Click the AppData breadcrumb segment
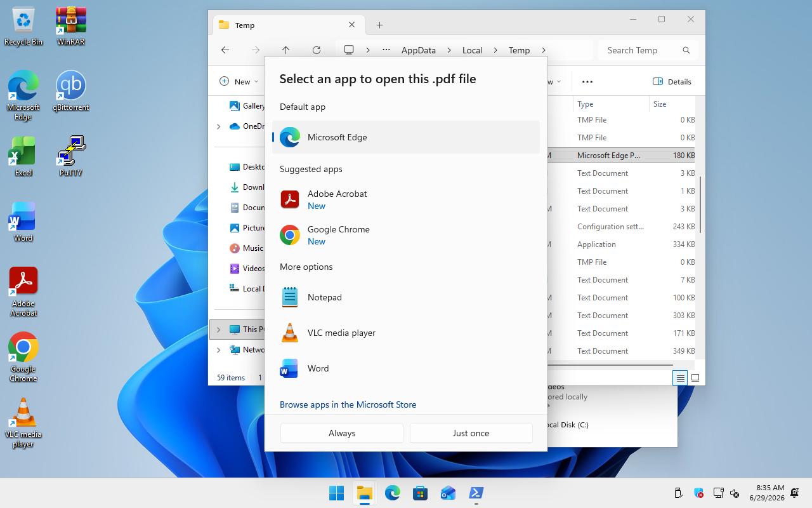Viewport: 812px width, 508px height. coord(419,50)
